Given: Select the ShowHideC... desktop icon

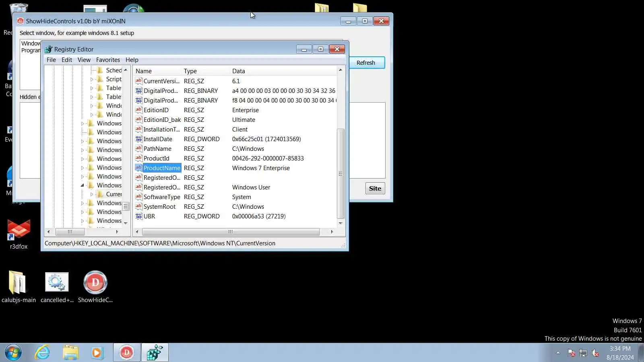Looking at the screenshot, I should click(x=95, y=287).
